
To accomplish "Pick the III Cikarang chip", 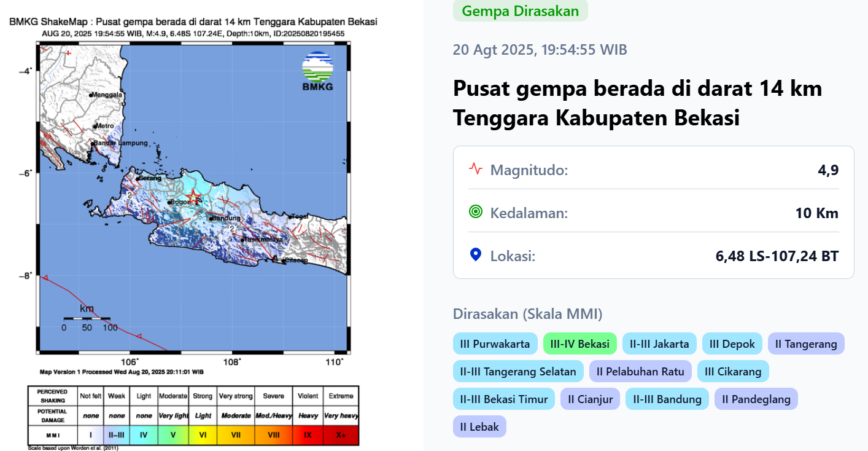I will point(733,371).
